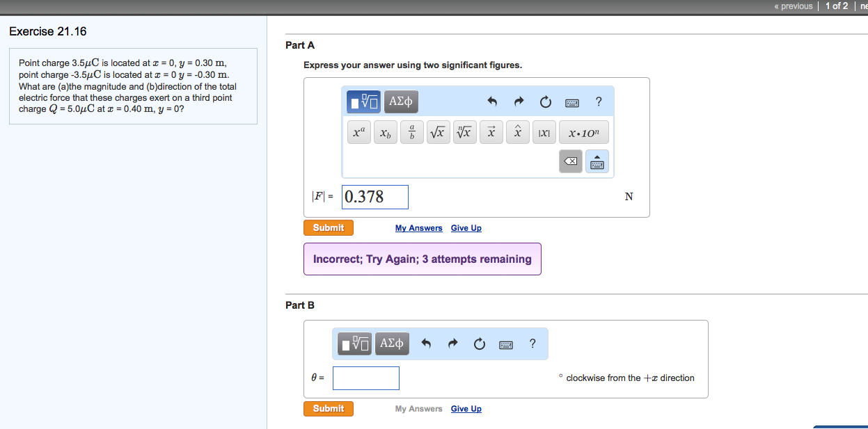This screenshot has width=868, height=429.
Task: Switch to Greek symbols ΑΣφ panel in Part A
Action: [401, 103]
